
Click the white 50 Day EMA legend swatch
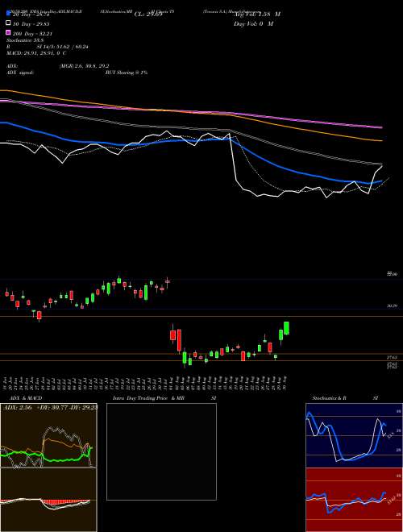point(8,23)
